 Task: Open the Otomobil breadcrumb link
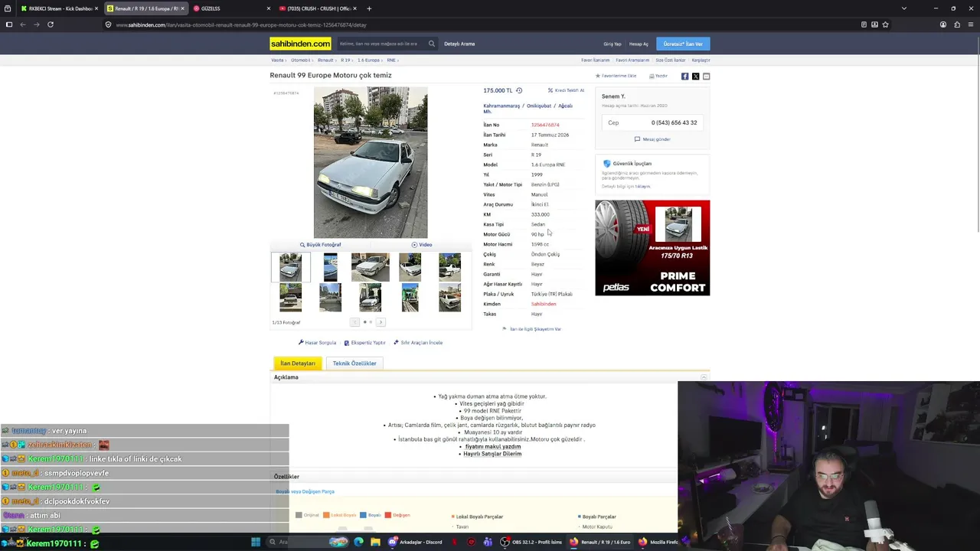300,60
